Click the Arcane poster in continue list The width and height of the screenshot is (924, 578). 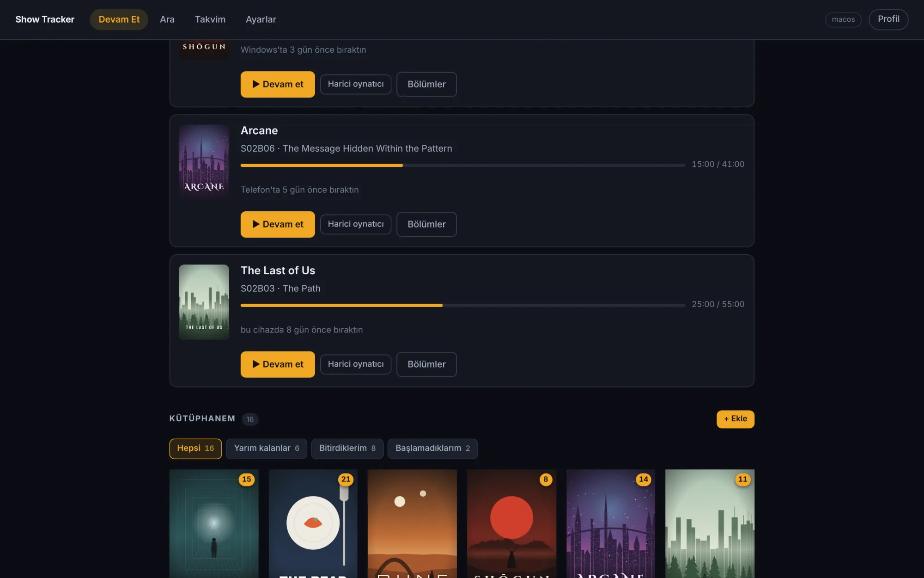(204, 161)
